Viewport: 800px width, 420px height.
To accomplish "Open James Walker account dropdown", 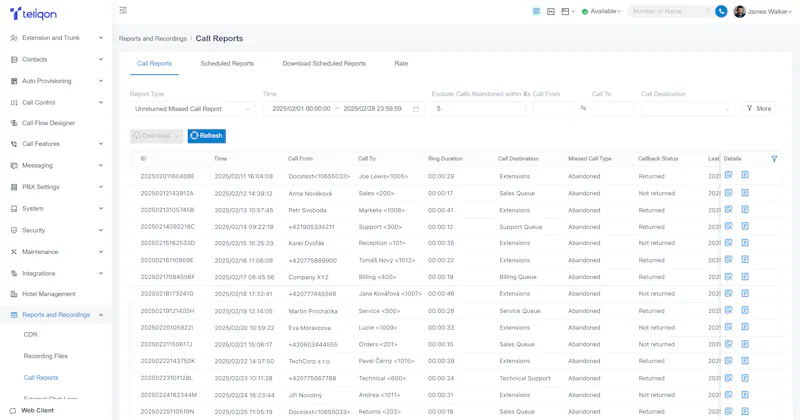I will click(770, 11).
